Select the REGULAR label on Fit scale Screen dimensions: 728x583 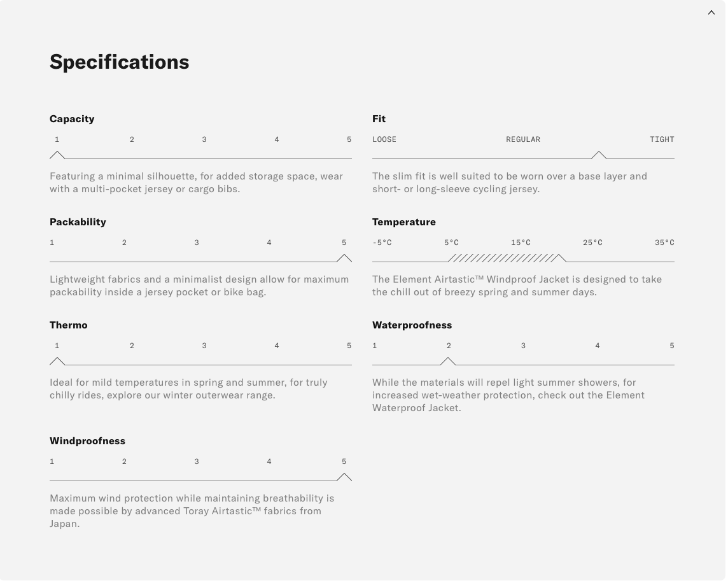pyautogui.click(x=523, y=139)
